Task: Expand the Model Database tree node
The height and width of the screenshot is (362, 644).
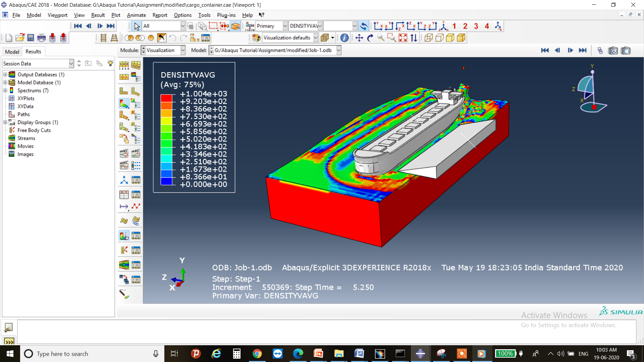Action: coord(5,82)
